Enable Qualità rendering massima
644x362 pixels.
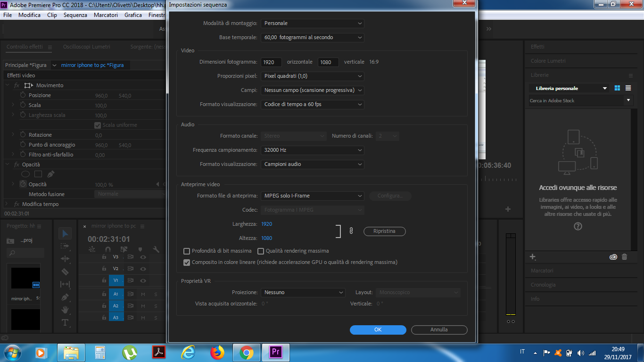pyautogui.click(x=261, y=251)
